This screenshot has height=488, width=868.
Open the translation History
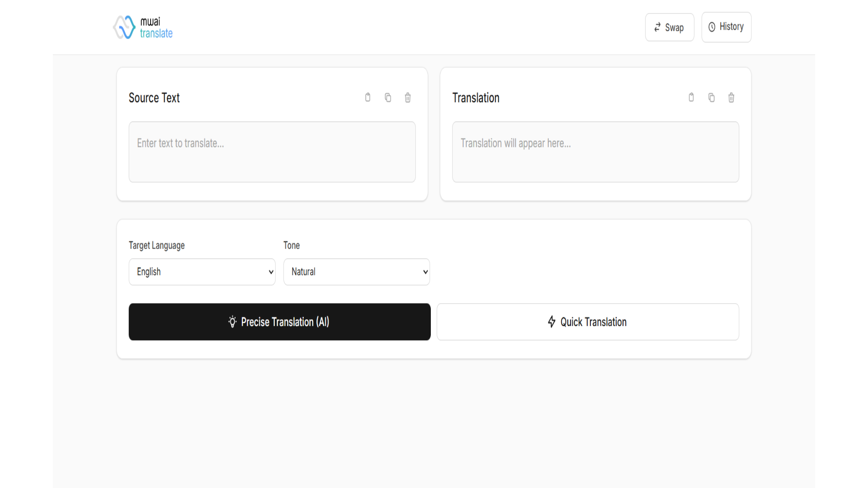click(x=726, y=27)
